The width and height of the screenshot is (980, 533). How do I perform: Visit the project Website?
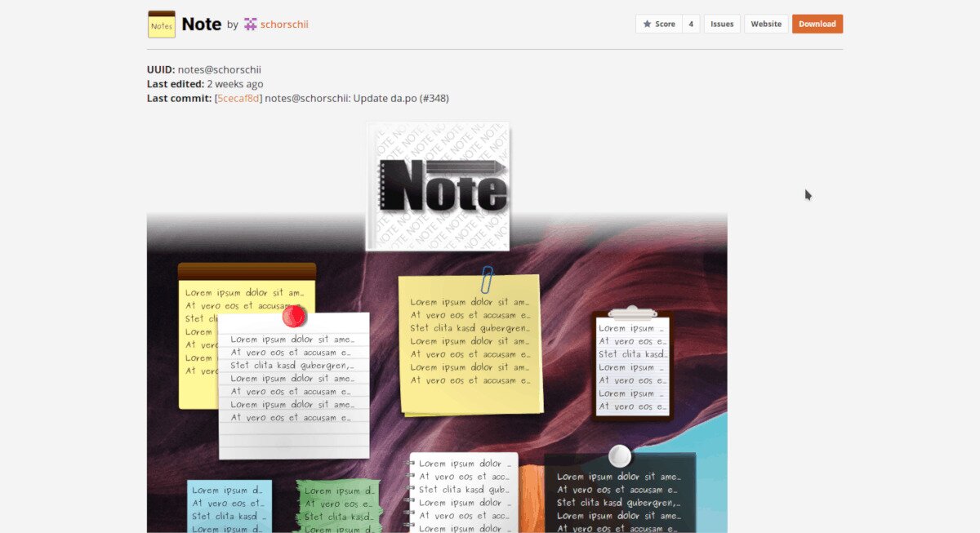[766, 24]
